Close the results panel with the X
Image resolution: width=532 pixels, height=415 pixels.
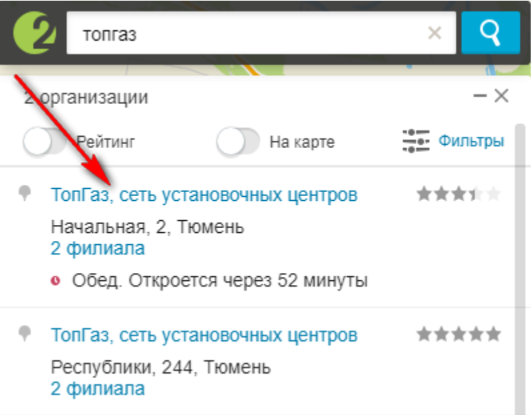(501, 96)
